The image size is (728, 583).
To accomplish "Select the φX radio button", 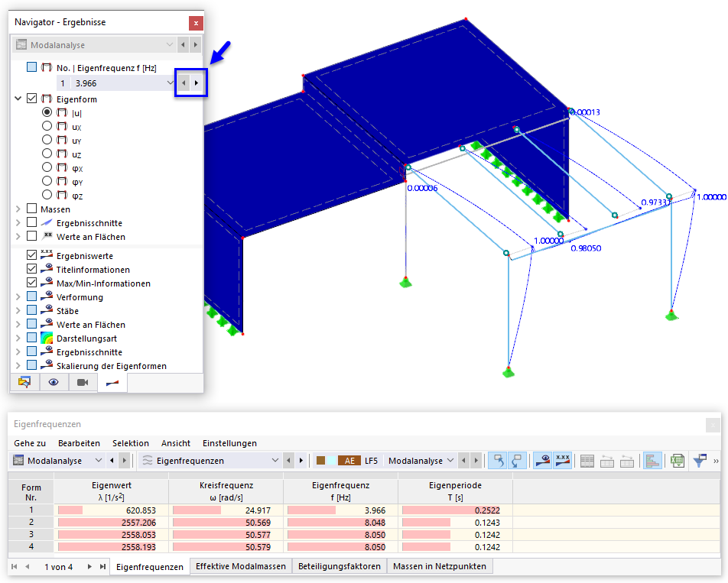I will click(47, 167).
